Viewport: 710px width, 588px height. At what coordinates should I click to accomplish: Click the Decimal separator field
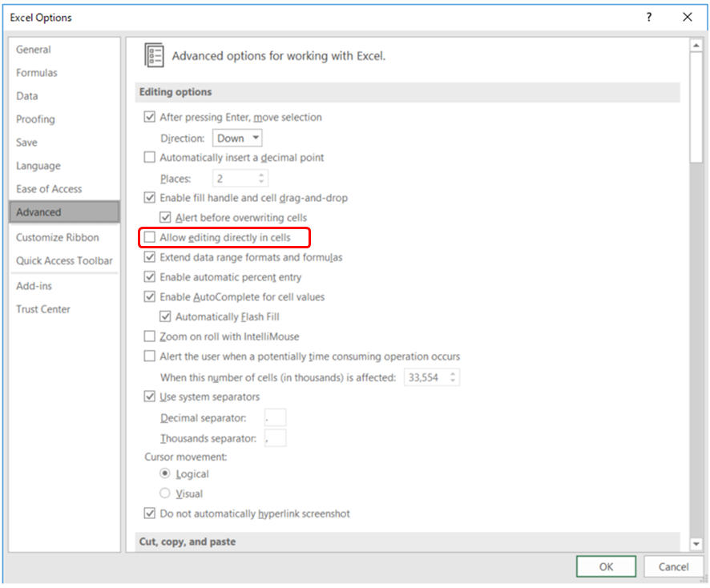pos(275,417)
